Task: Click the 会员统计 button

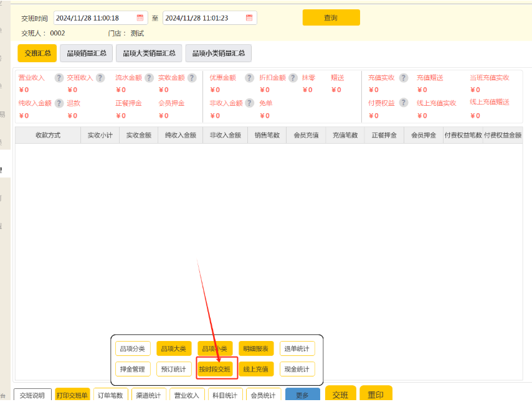Action: 264,395
